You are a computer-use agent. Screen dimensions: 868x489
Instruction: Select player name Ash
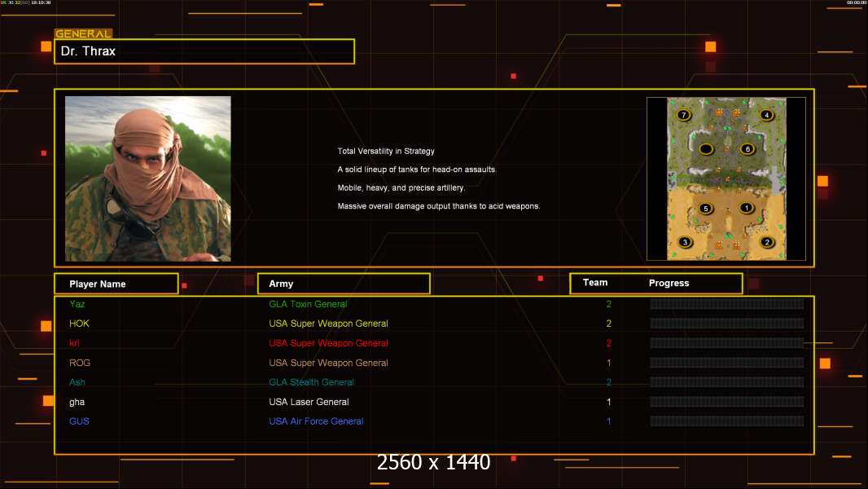pyautogui.click(x=77, y=382)
